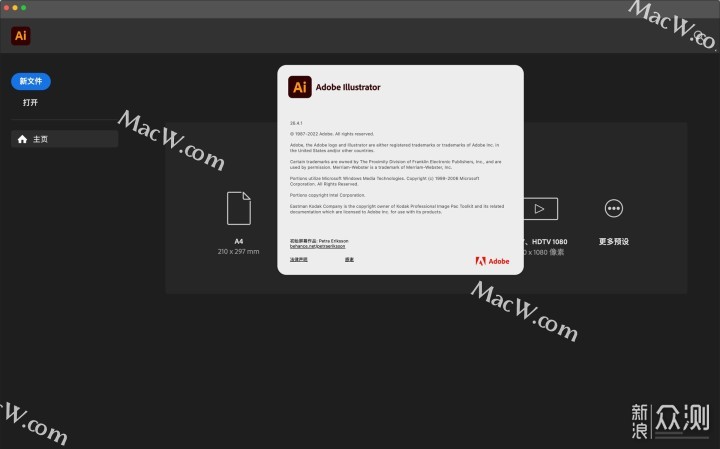Viewport: 720px width, 449px height.
Task: Open the behance.net/petraeriksson link
Action: coord(317,247)
